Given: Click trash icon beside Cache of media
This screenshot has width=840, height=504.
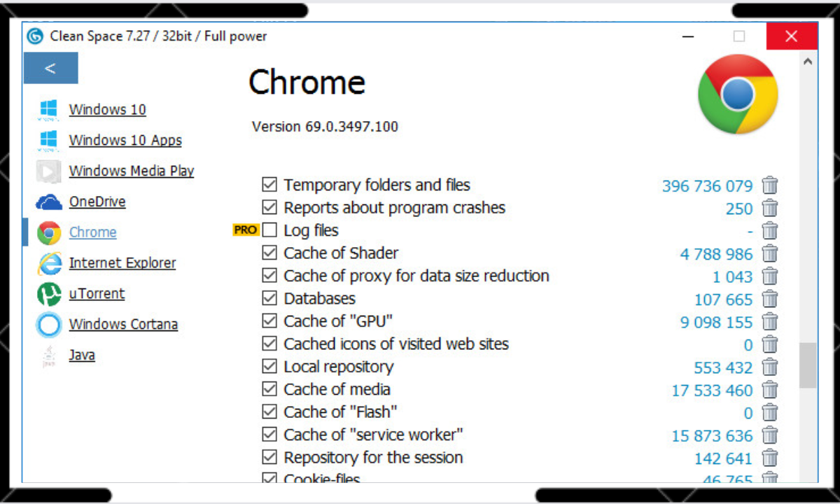Looking at the screenshot, I should 770,390.
